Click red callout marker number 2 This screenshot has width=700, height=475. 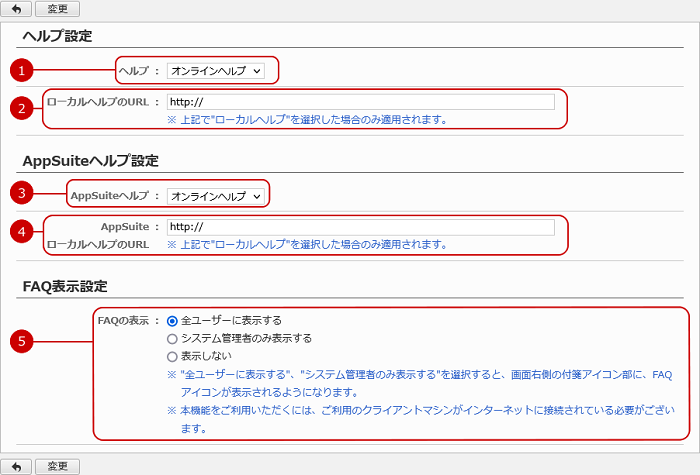point(23,109)
